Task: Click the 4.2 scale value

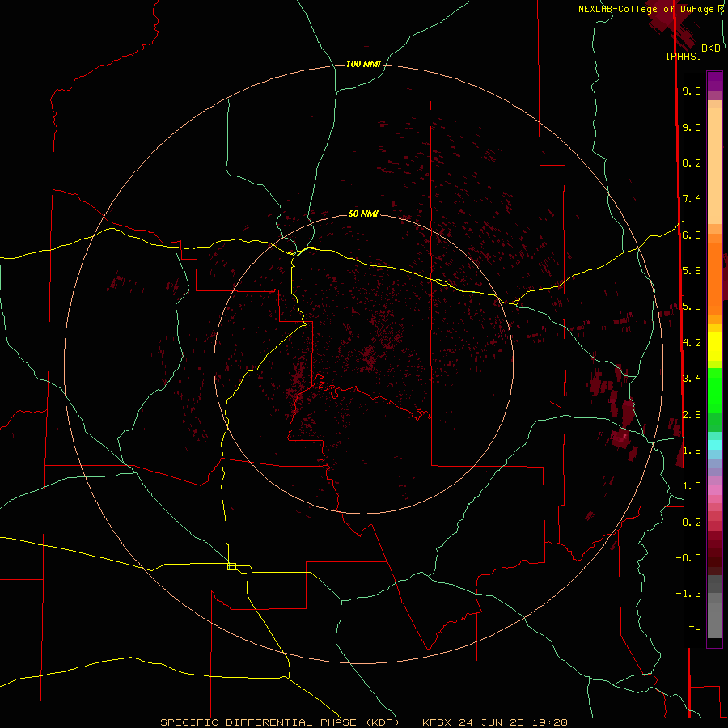Action: pos(692,343)
